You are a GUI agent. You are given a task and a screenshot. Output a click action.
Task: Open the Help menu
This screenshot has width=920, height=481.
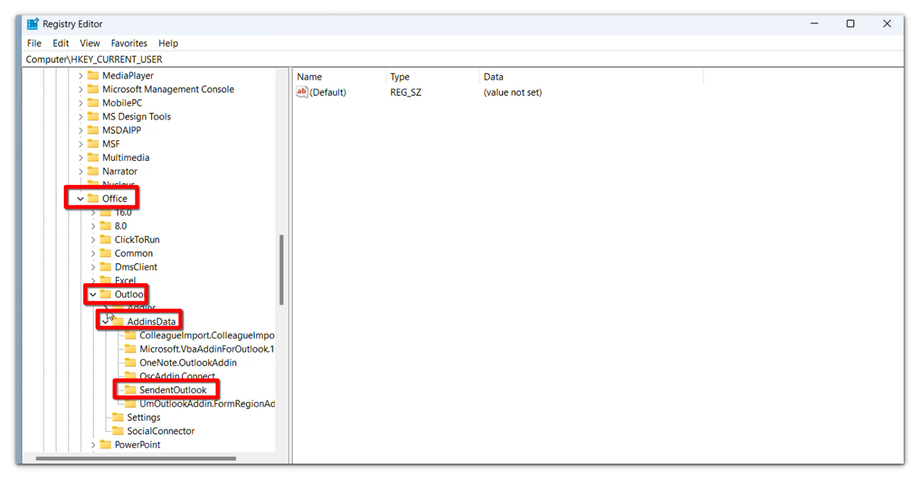tap(168, 43)
